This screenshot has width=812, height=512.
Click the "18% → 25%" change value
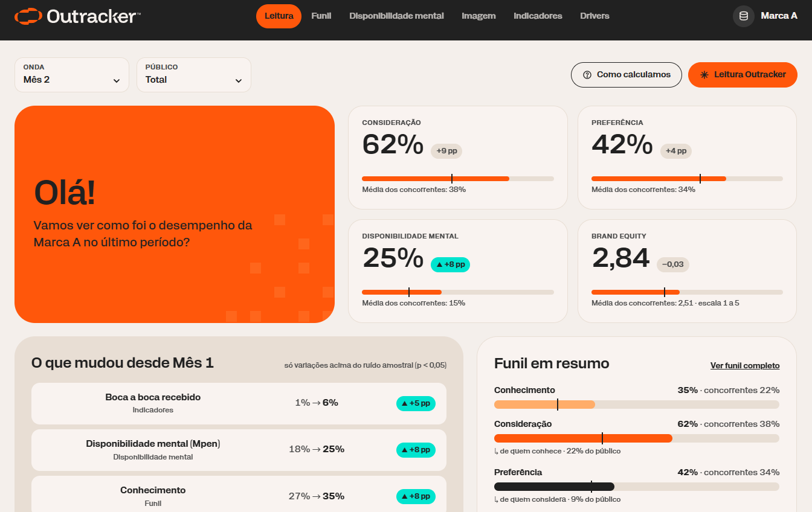(x=317, y=449)
